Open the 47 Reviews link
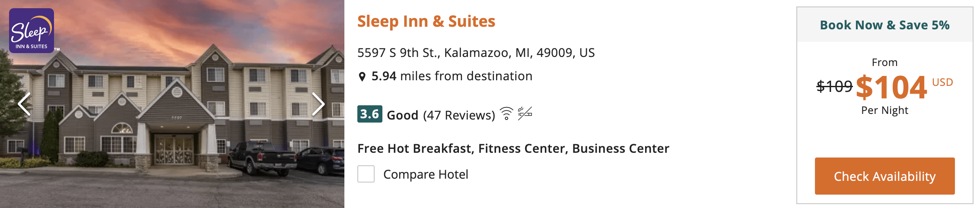This screenshot has height=208, width=980. (459, 115)
